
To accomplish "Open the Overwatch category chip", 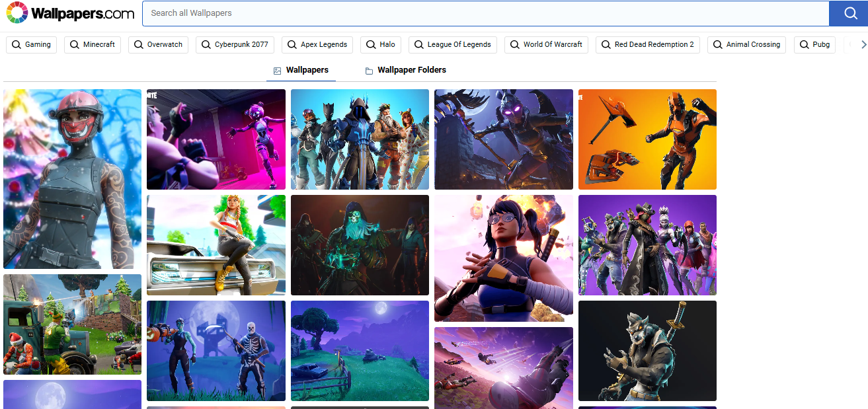I will point(158,45).
